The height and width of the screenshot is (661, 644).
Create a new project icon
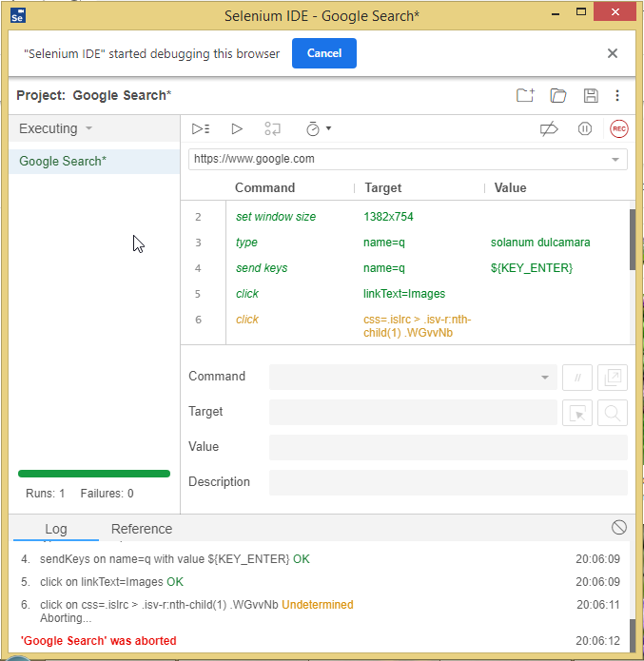(x=525, y=95)
